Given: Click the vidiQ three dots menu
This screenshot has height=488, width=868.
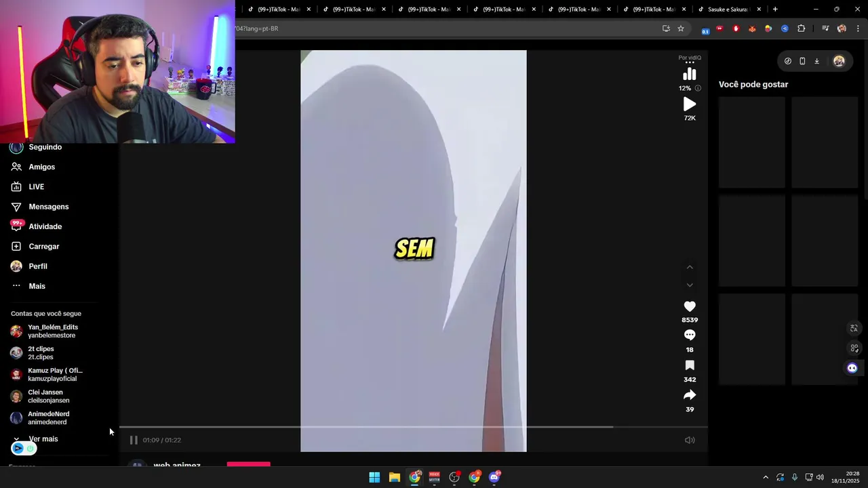Looking at the screenshot, I should pyautogui.click(x=690, y=63).
